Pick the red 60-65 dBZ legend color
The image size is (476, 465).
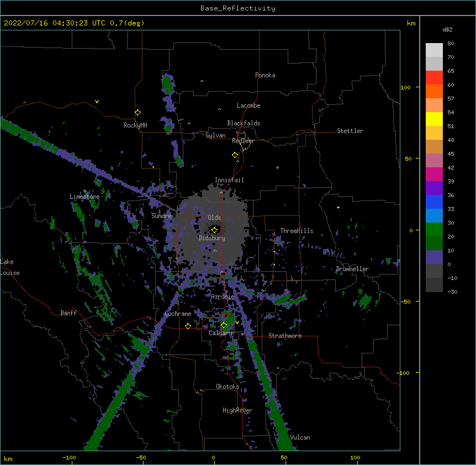(x=434, y=77)
